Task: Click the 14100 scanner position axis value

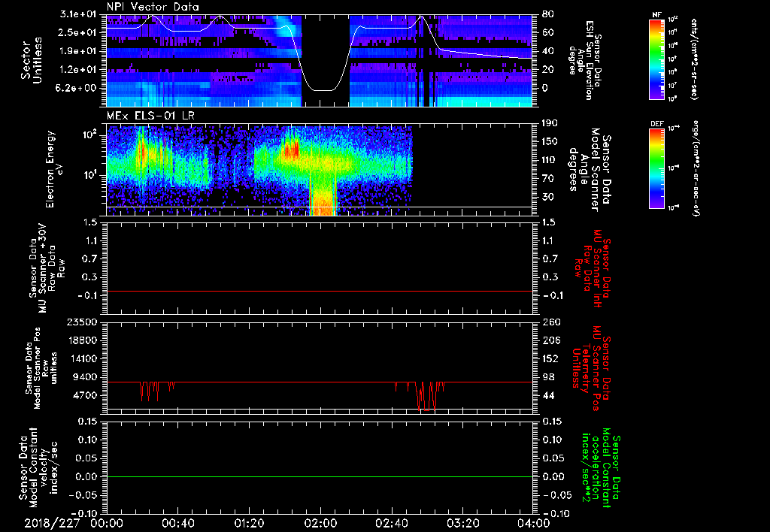Action: click(81, 358)
